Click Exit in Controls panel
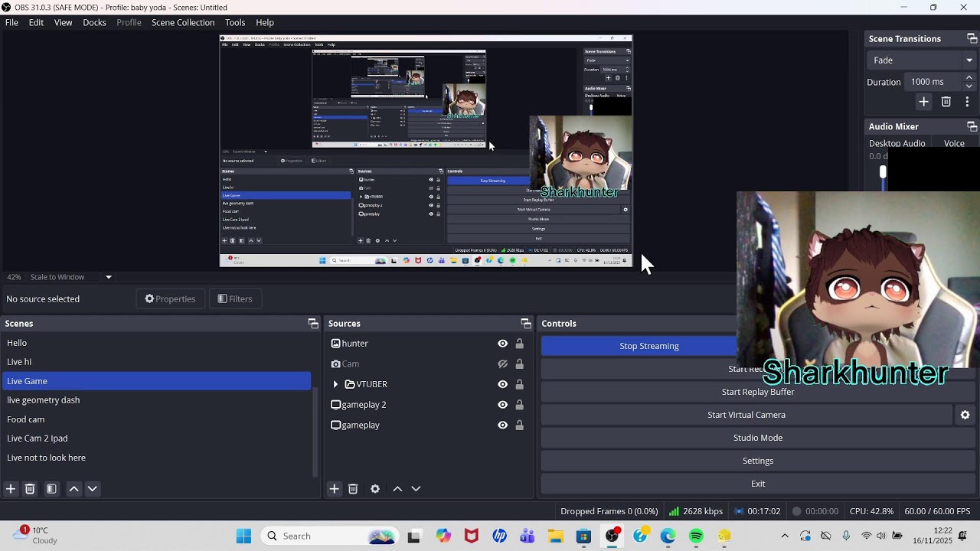 click(758, 484)
